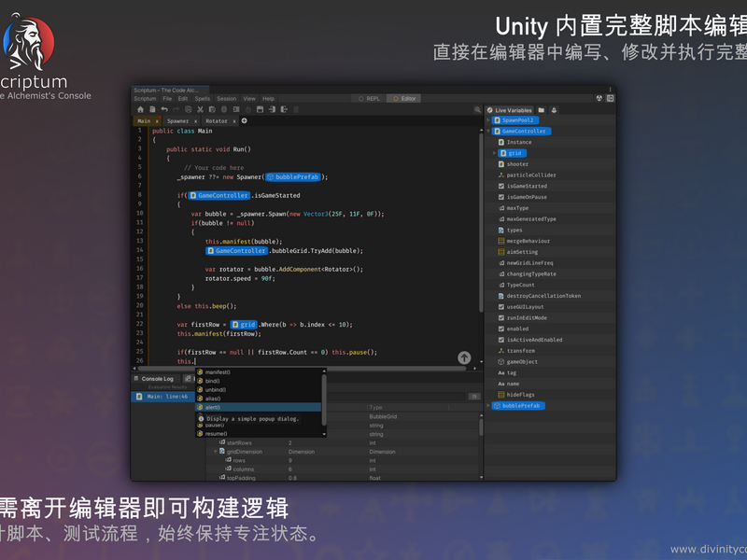747x560 pixels.
Task: Expand the bubblePrefab variable
Action: click(x=488, y=406)
